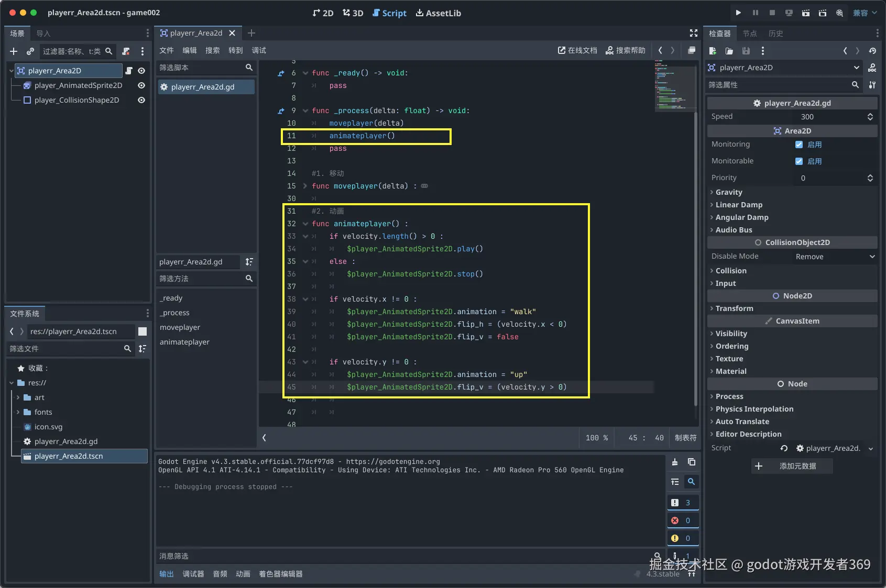This screenshot has width=886, height=588.
Task: Open 在线文档 online docs
Action: [x=577, y=50]
